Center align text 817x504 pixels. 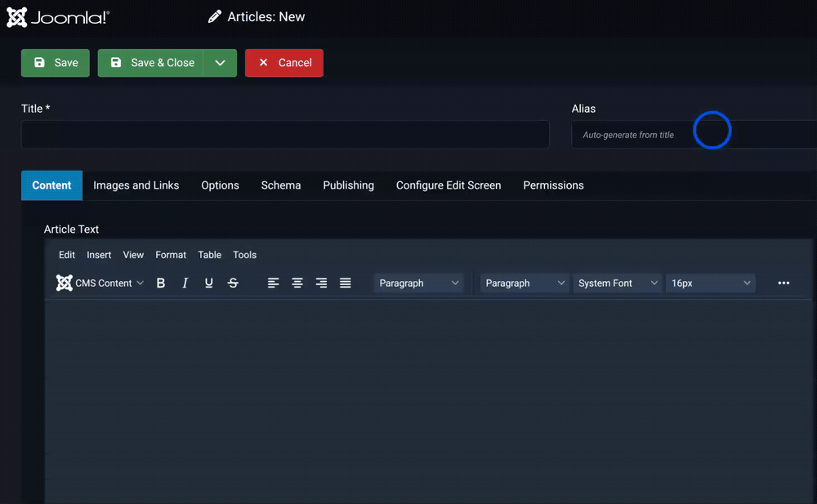tap(297, 283)
